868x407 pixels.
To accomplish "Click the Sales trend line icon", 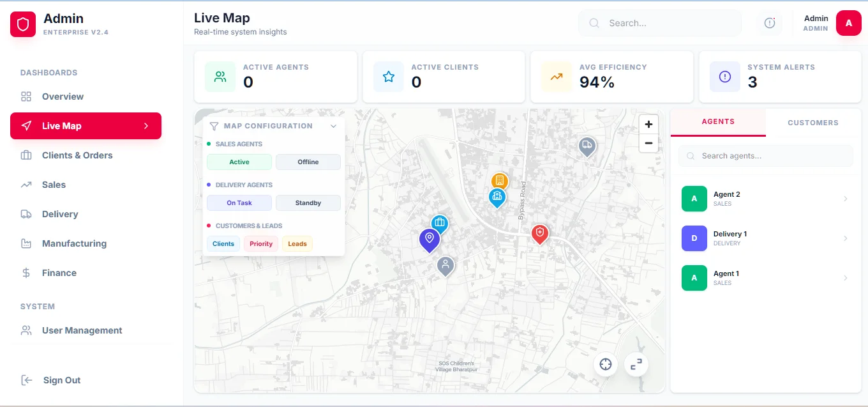I will click(x=26, y=185).
